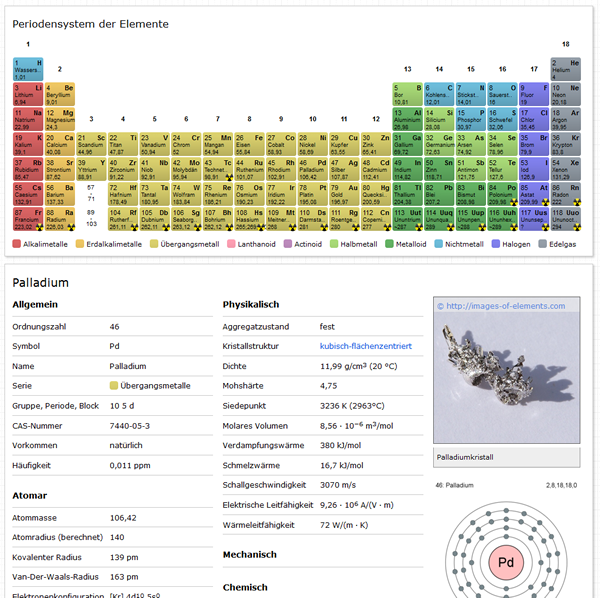Select the Nichtmetall legend entry
This screenshot has height=598, width=600.
[459, 244]
